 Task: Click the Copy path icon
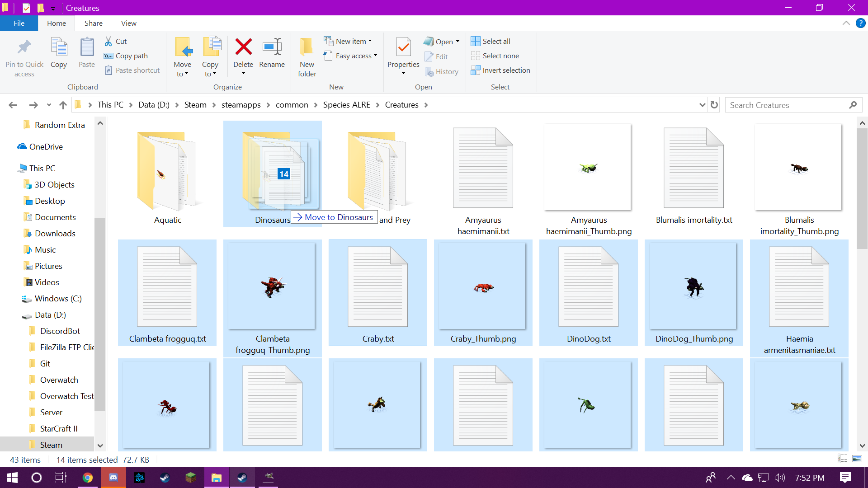coord(108,56)
